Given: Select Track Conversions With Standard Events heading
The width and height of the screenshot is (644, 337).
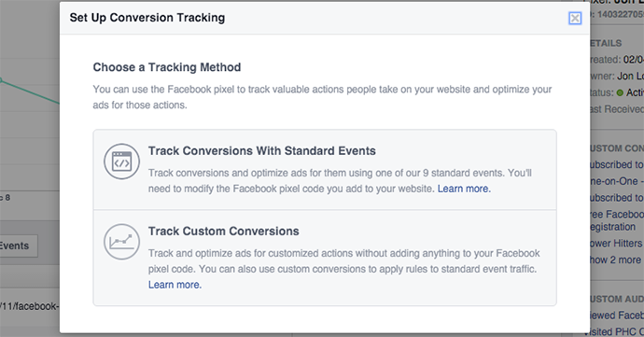Looking at the screenshot, I should 262,151.
